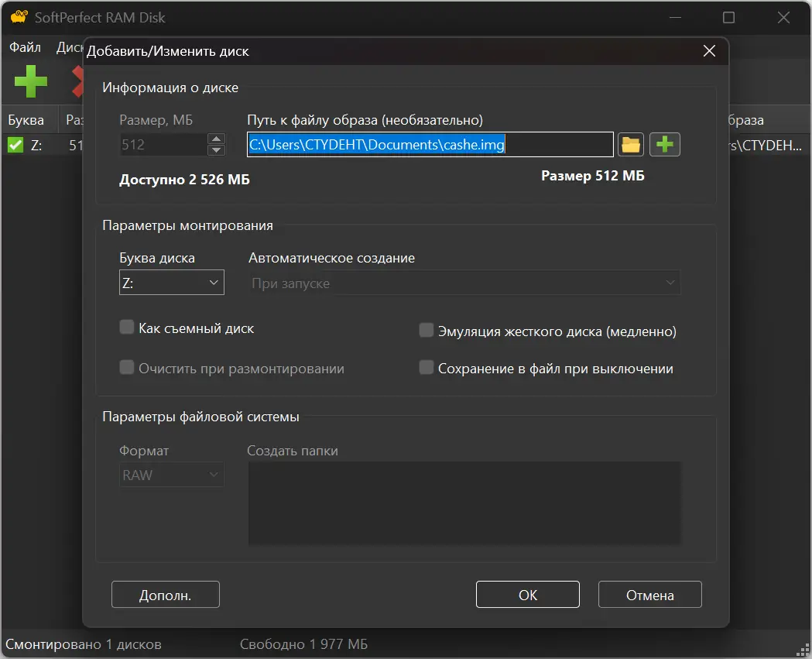Click the Размер, МБ input field
Viewport: 812px width, 659px height.
163,145
